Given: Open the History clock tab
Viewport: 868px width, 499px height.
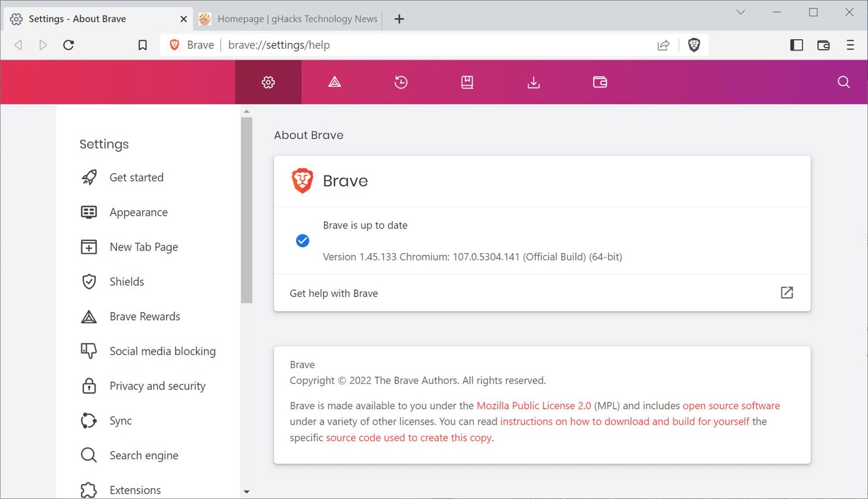Looking at the screenshot, I should click(x=401, y=82).
